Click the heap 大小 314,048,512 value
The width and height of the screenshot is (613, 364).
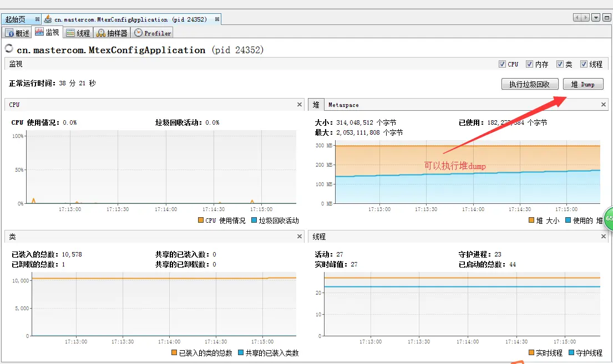coord(366,122)
